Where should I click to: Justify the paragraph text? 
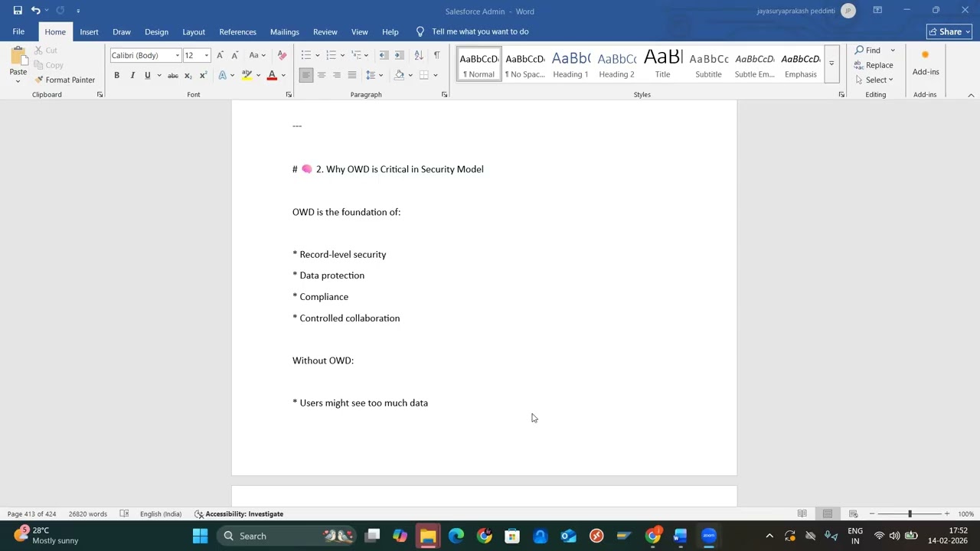click(x=352, y=75)
